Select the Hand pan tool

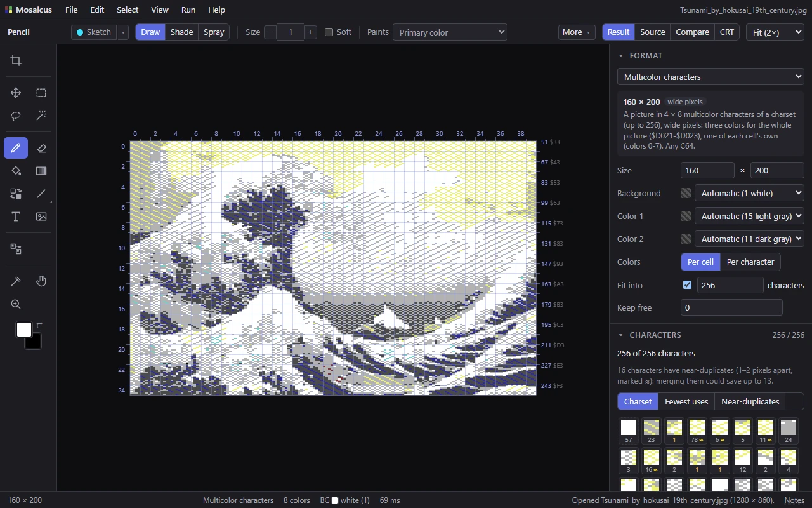point(41,281)
